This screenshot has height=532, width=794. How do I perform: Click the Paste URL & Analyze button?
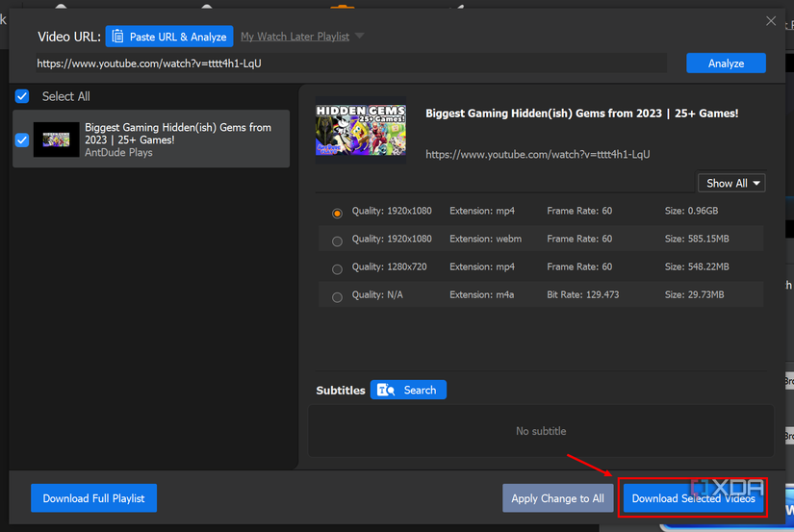[169, 37]
